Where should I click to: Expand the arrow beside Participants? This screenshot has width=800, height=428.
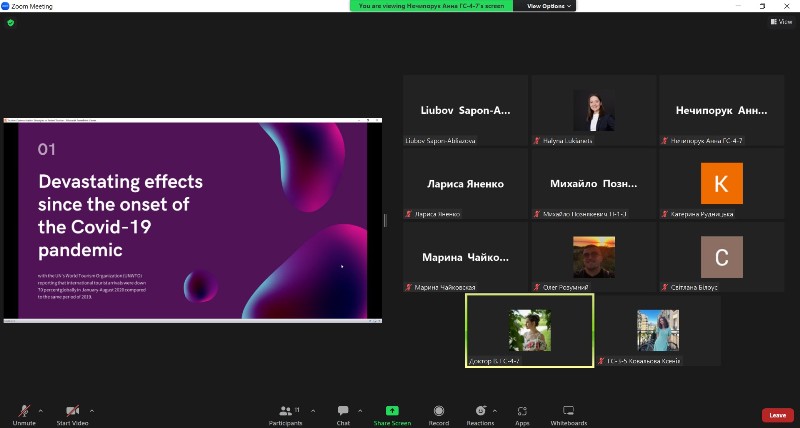pos(311,410)
